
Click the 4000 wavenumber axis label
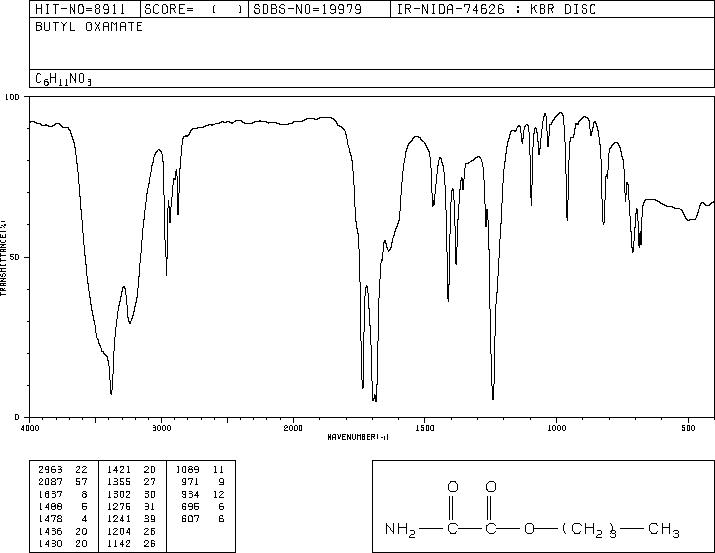30,428
